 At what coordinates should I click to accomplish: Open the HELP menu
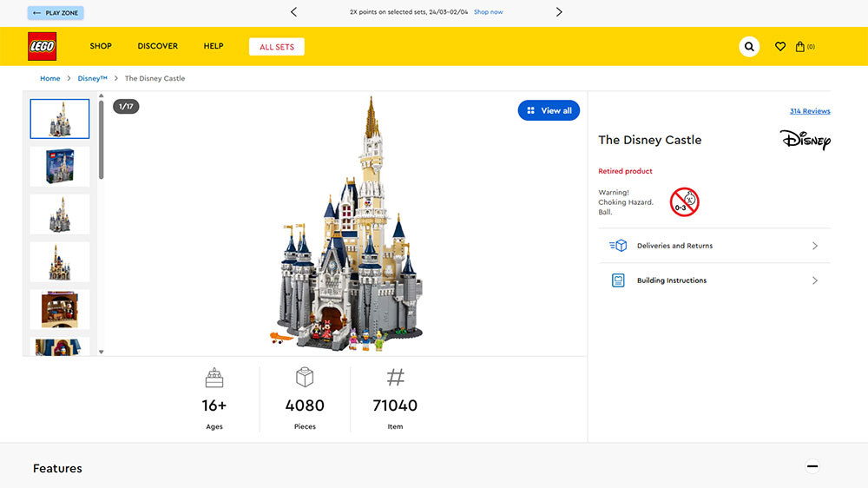click(x=214, y=46)
